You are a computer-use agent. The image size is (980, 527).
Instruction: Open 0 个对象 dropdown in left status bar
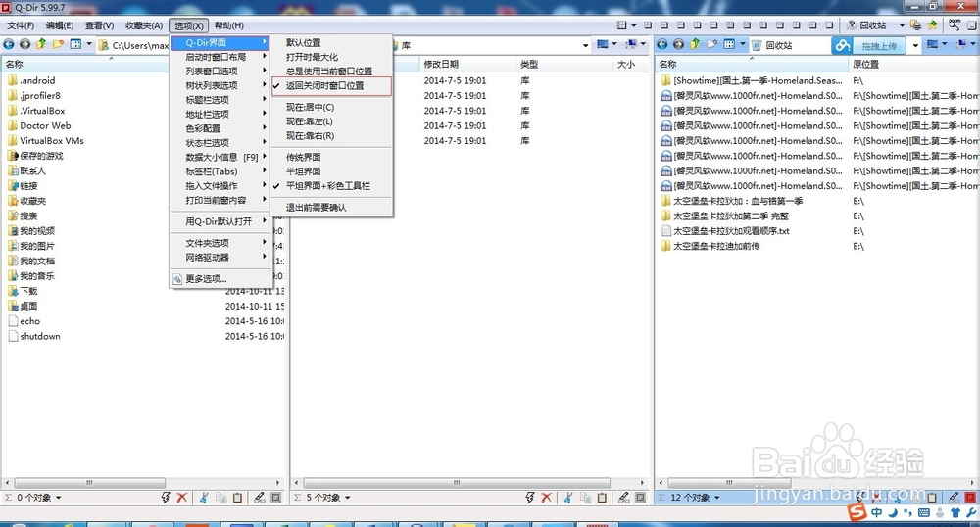pos(58,498)
